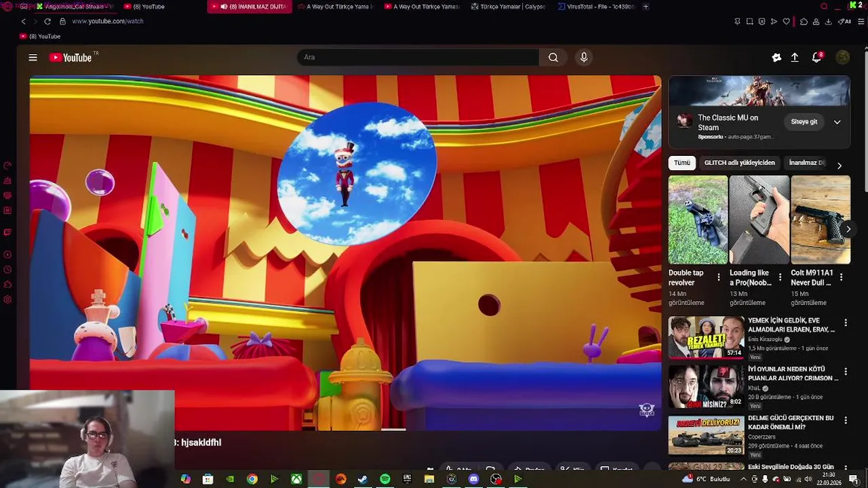Open the sidebar history clock icon
868x488 pixels.
(7, 270)
